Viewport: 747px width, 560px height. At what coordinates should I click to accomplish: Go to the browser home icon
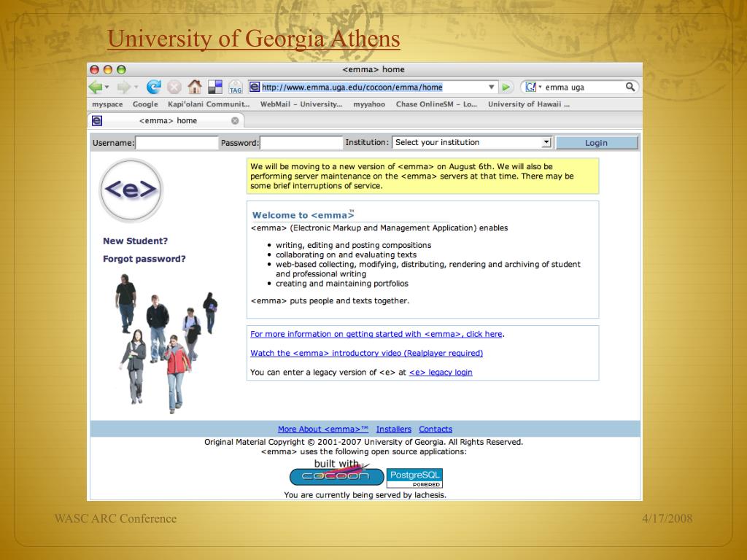(x=194, y=87)
